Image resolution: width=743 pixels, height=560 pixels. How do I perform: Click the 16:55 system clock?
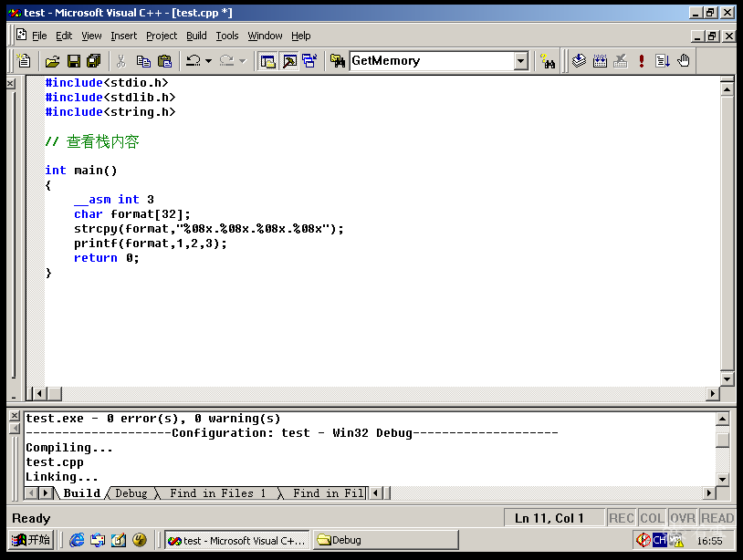pos(710,541)
